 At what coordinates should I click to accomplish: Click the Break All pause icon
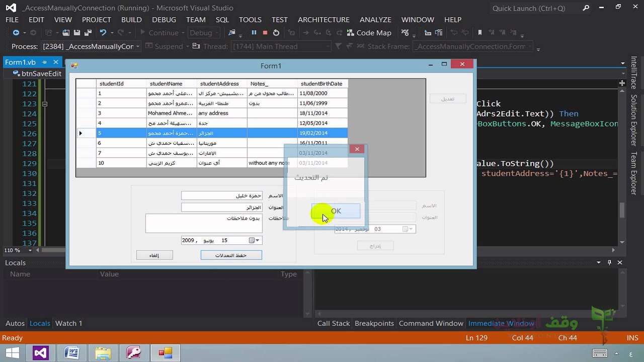254,33
